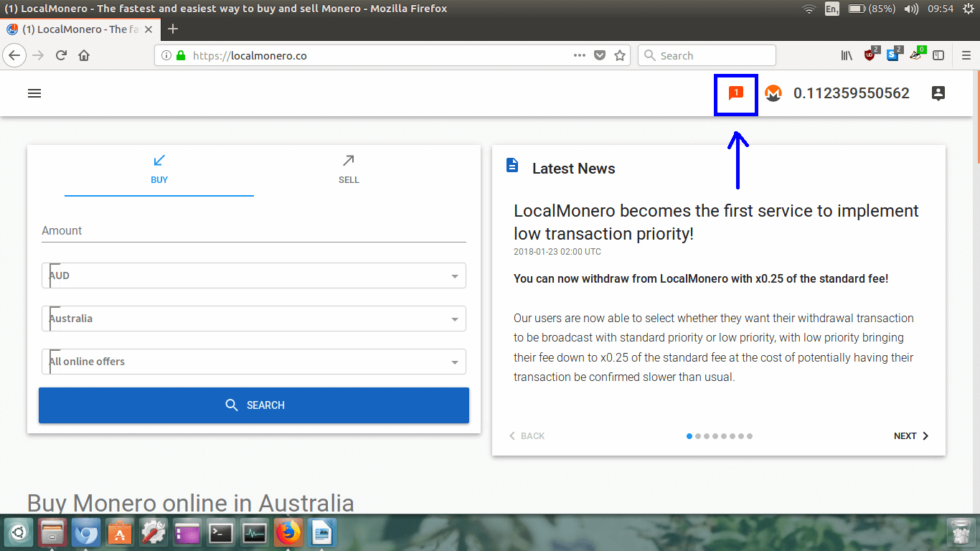
Task: Select the LocalMonero browser tab
Action: pos(80,29)
